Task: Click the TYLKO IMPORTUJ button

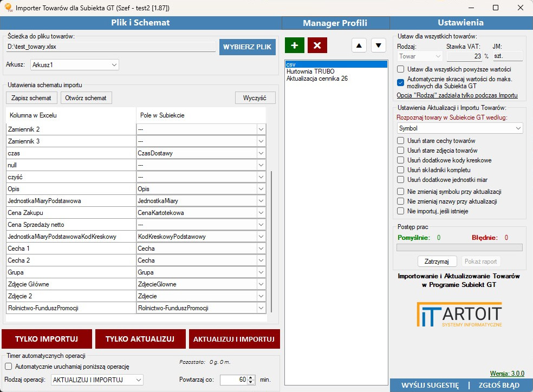Action: pos(46,339)
